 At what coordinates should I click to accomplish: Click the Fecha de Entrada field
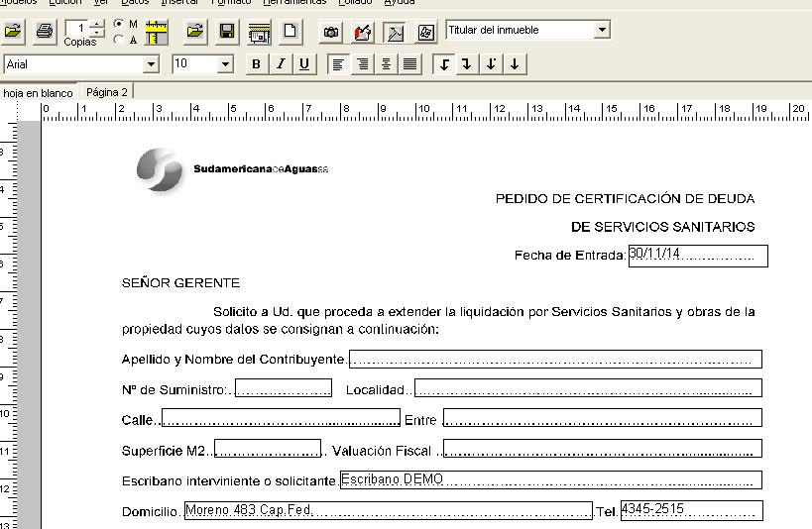tap(698, 257)
